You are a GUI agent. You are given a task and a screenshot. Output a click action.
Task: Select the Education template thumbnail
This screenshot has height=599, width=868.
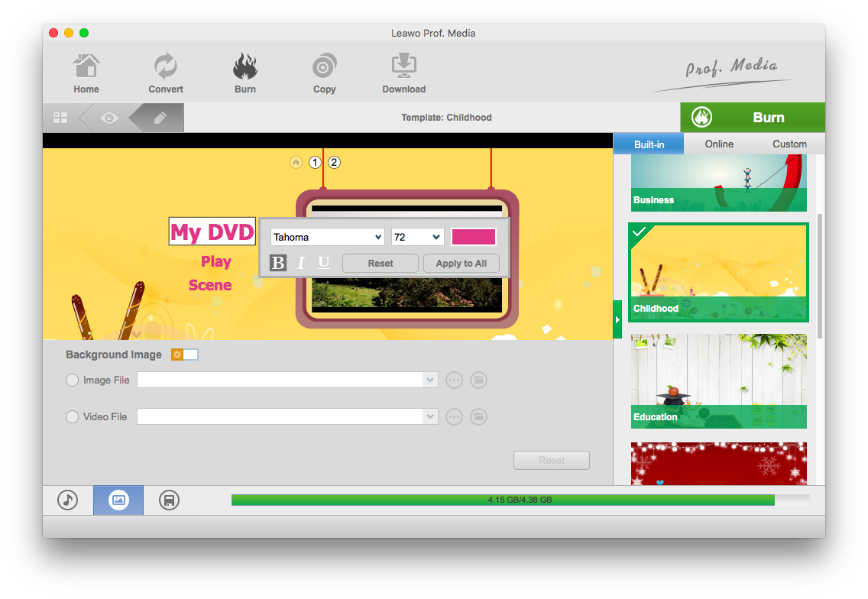pyautogui.click(x=718, y=381)
